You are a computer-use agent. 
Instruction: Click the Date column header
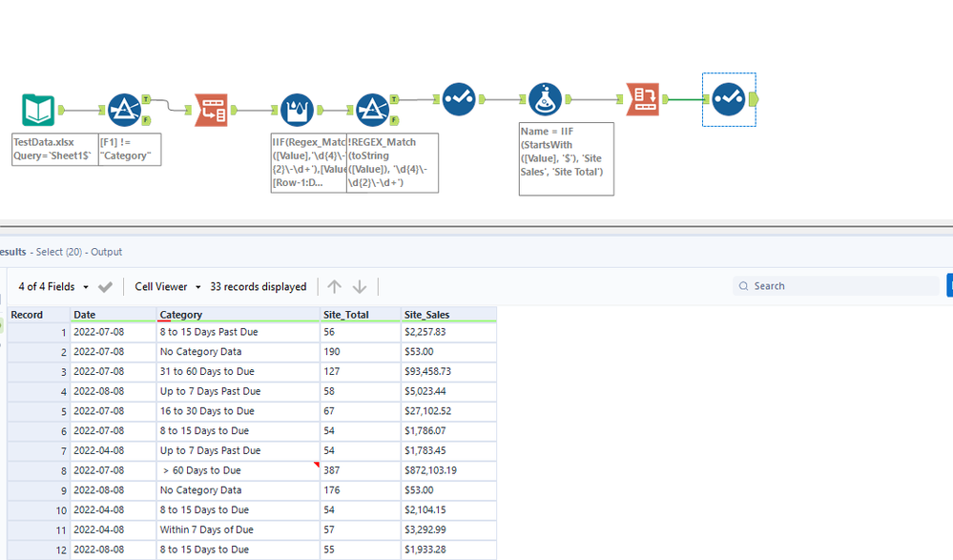(114, 315)
